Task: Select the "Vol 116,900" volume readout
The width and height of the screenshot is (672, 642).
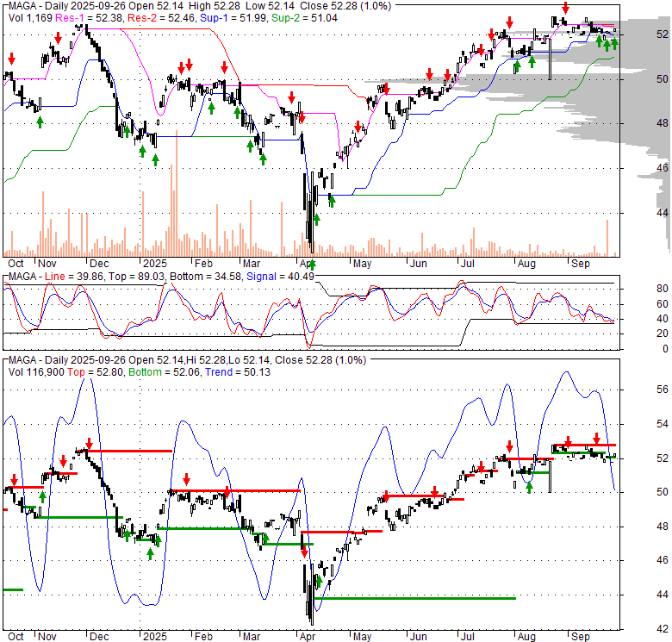Action: [36, 372]
